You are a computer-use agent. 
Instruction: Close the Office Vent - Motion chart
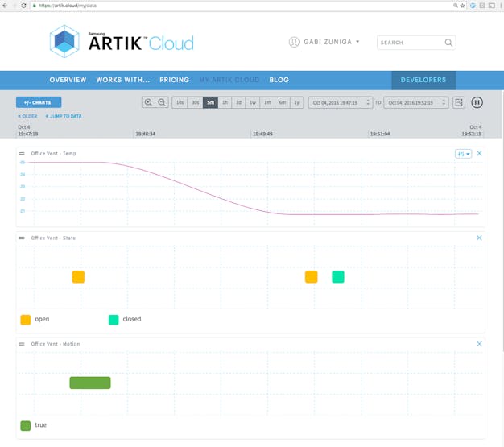pyautogui.click(x=480, y=344)
